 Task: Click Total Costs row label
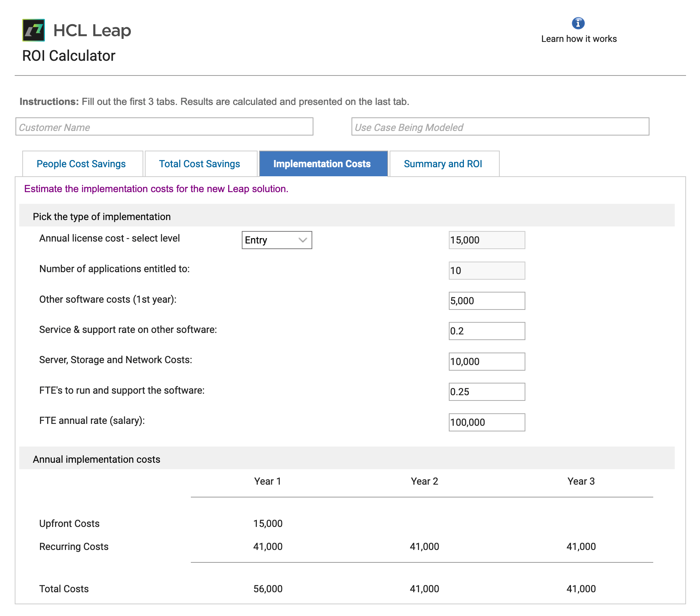(64, 589)
